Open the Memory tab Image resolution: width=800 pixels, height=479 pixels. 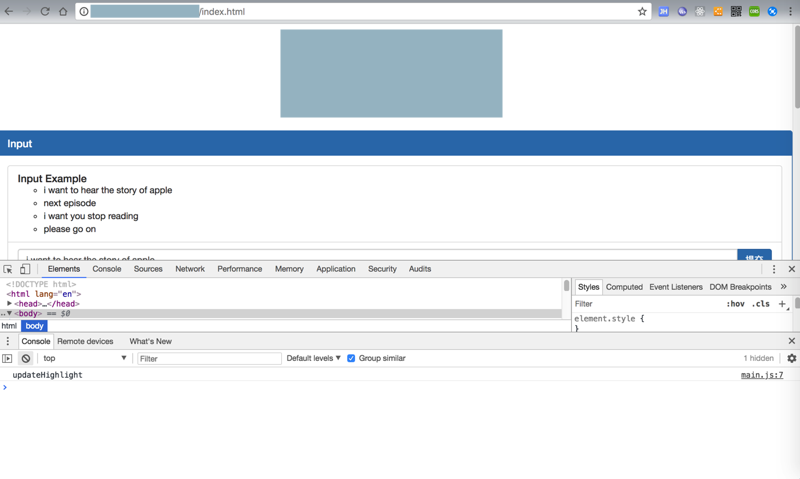tap(289, 269)
